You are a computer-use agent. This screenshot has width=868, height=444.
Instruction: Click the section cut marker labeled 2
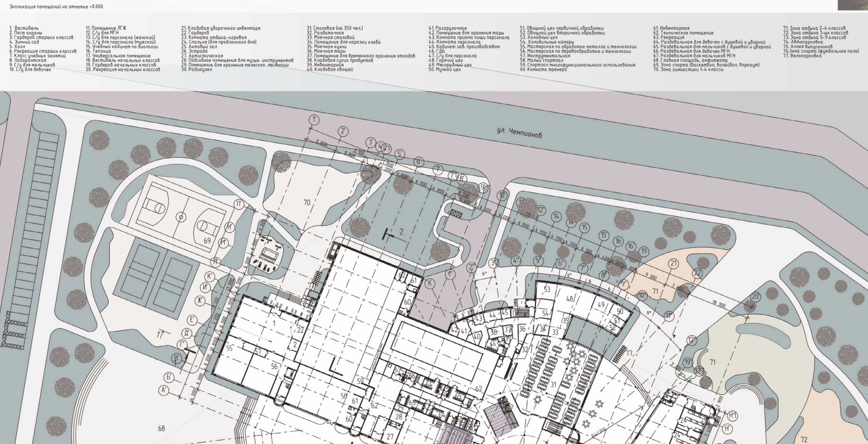pos(401,232)
